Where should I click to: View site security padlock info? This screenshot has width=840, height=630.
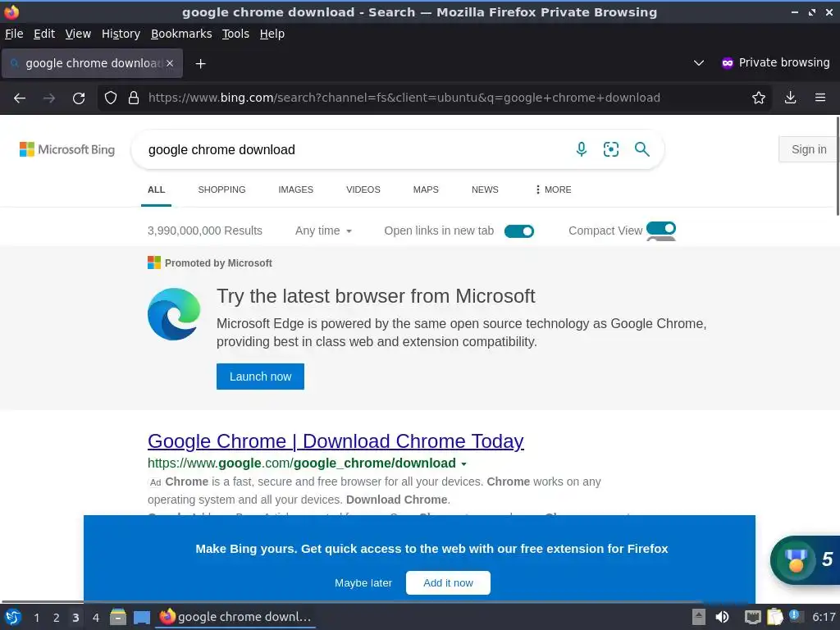[134, 98]
